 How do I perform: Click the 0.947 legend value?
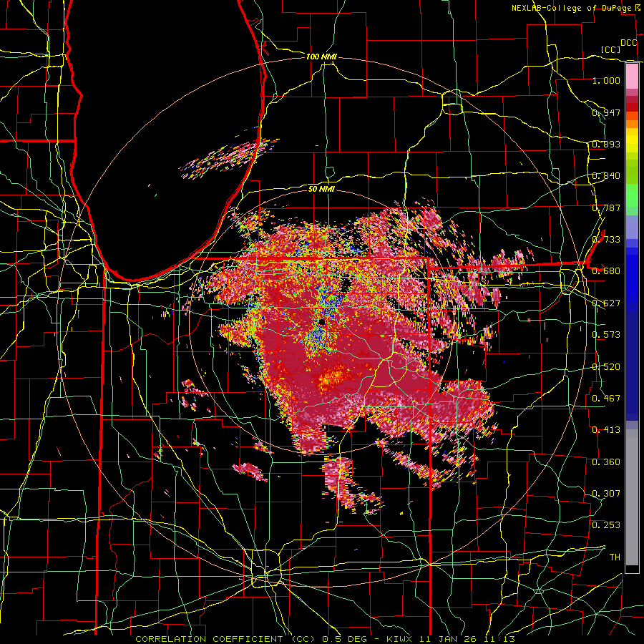coord(606,112)
